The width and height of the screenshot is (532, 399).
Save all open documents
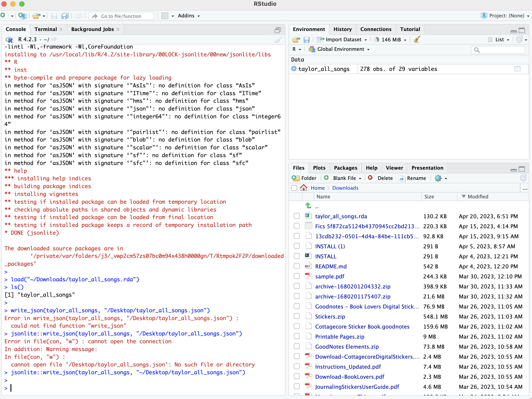(x=65, y=16)
